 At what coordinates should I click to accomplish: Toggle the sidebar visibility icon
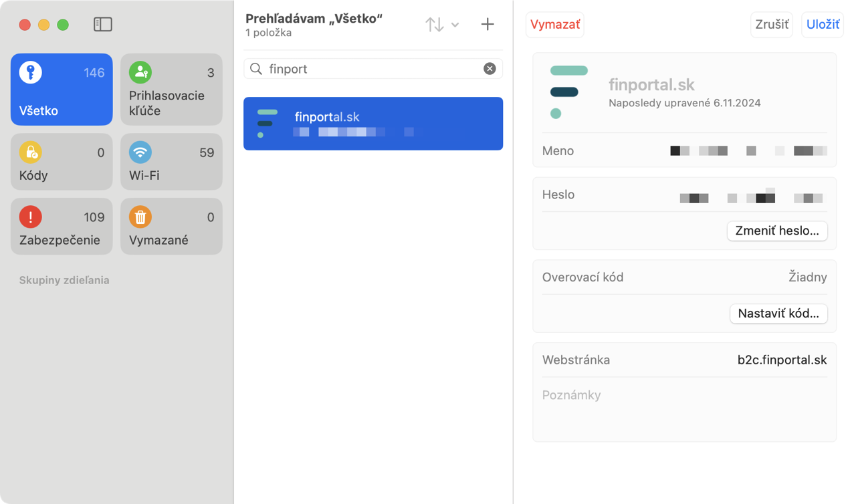tap(102, 24)
